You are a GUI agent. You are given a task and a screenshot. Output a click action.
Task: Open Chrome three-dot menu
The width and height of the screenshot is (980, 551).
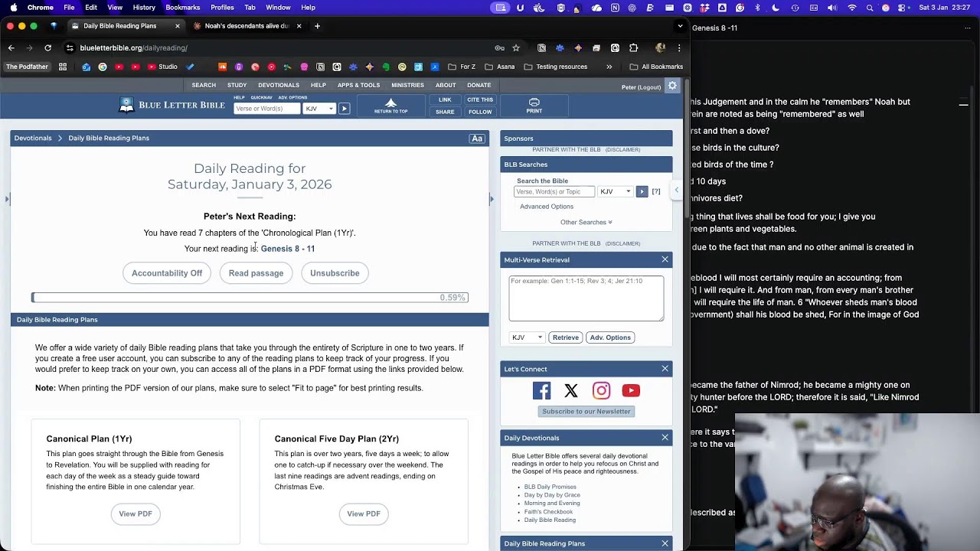click(x=678, y=47)
